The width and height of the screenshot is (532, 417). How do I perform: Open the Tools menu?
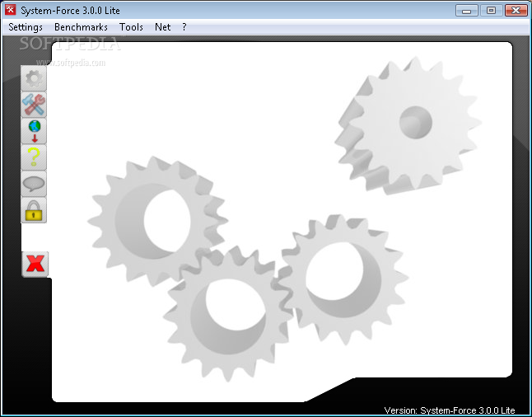[x=131, y=27]
